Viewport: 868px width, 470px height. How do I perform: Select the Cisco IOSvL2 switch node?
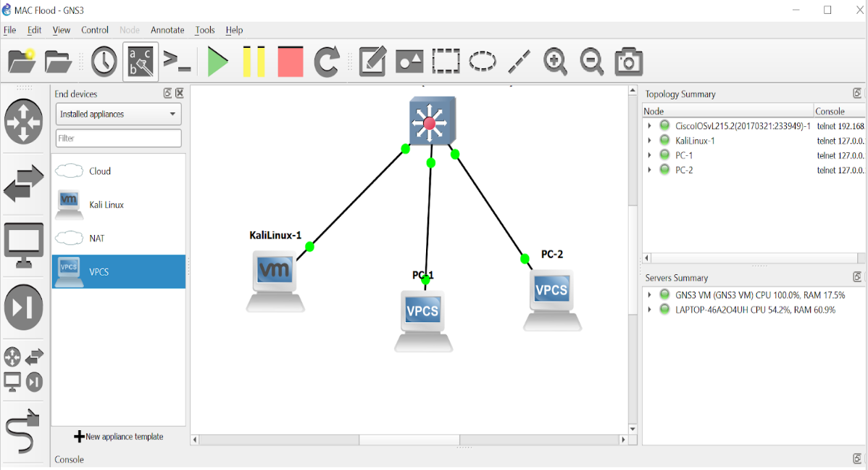[x=433, y=121]
